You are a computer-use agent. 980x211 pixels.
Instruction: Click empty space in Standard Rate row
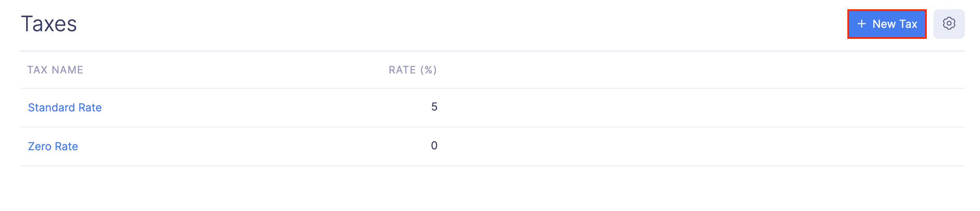pos(676,108)
